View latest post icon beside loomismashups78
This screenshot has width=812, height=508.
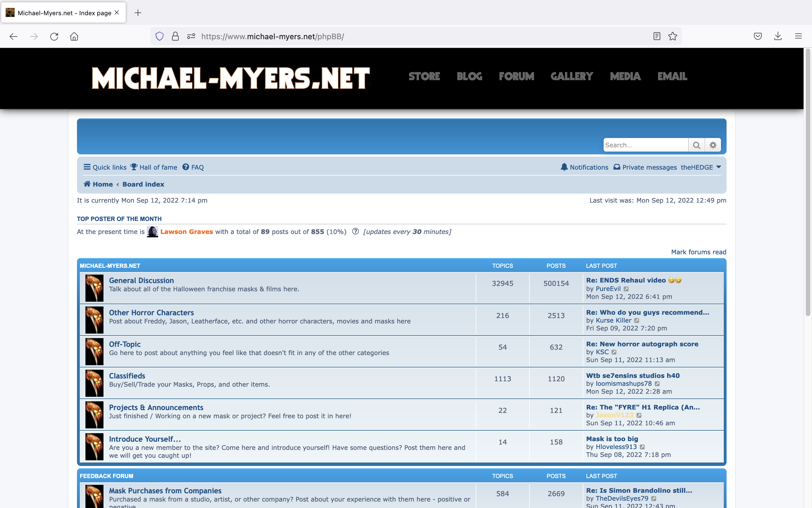click(657, 384)
